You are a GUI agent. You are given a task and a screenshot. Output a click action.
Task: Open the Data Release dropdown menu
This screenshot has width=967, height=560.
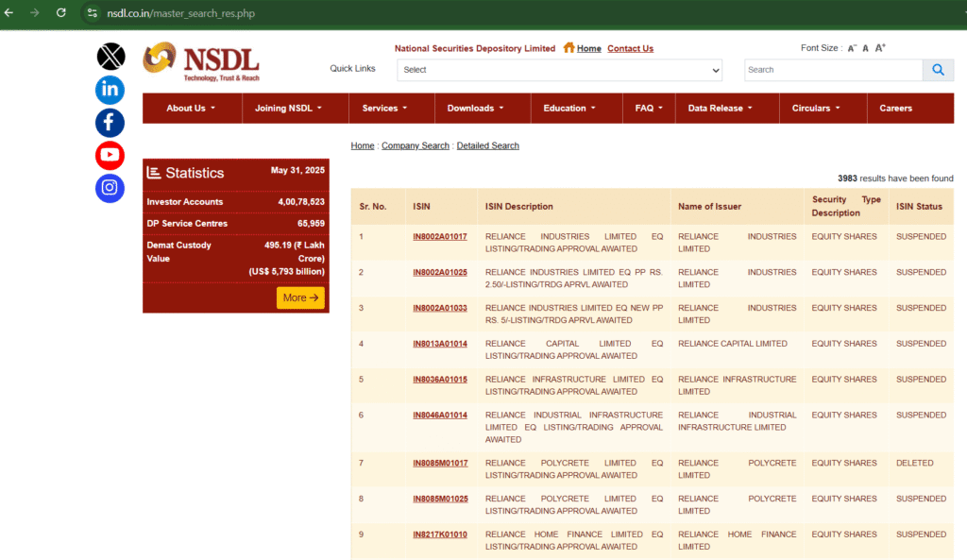721,108
